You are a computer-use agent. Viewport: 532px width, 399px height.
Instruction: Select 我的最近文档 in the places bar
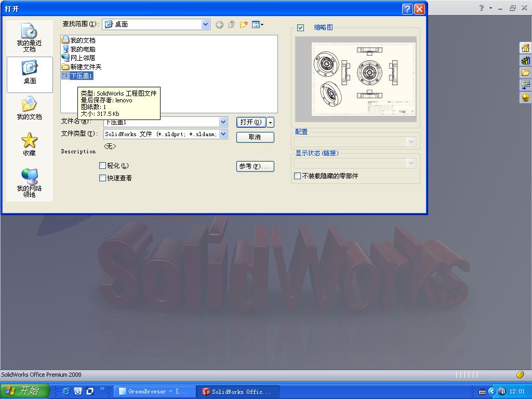tap(29, 37)
